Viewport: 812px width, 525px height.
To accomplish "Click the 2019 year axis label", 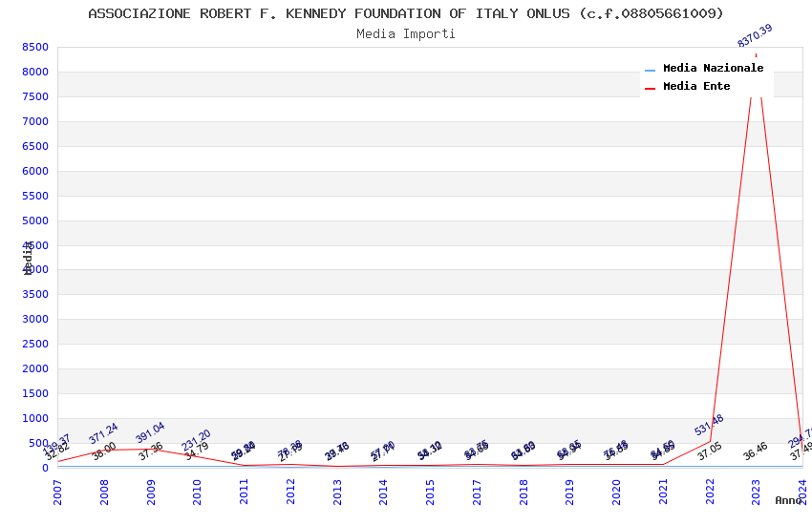I will click(x=569, y=492).
